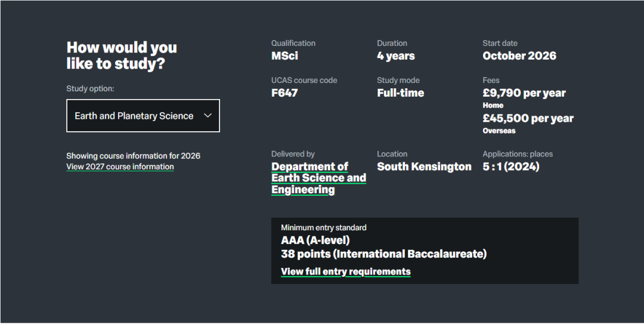Viewport: 644px width, 324px height.
Task: Click the 'Minimum entry standard' label
Action: coord(323,227)
